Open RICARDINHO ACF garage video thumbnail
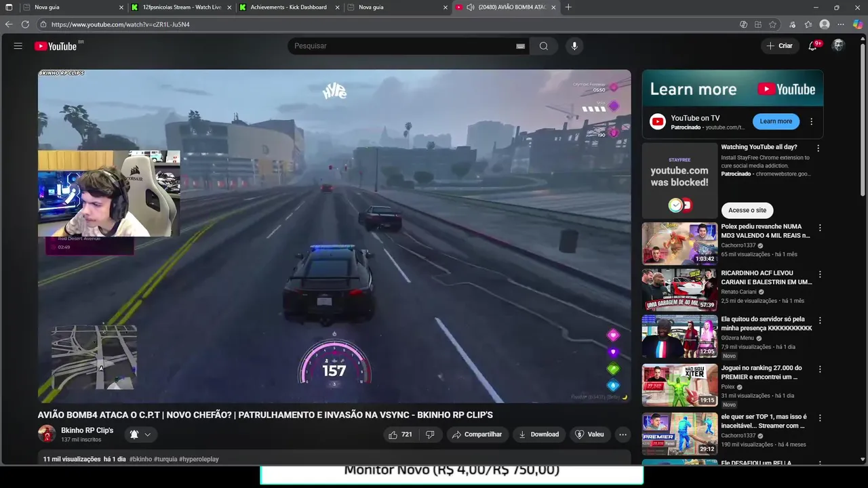The image size is (868, 488). (x=679, y=289)
